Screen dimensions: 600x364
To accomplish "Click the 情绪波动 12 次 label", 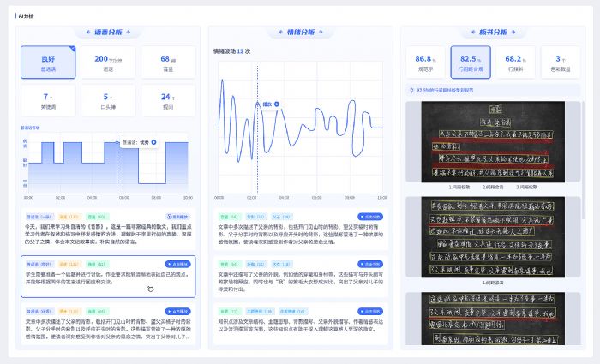I will point(232,51).
